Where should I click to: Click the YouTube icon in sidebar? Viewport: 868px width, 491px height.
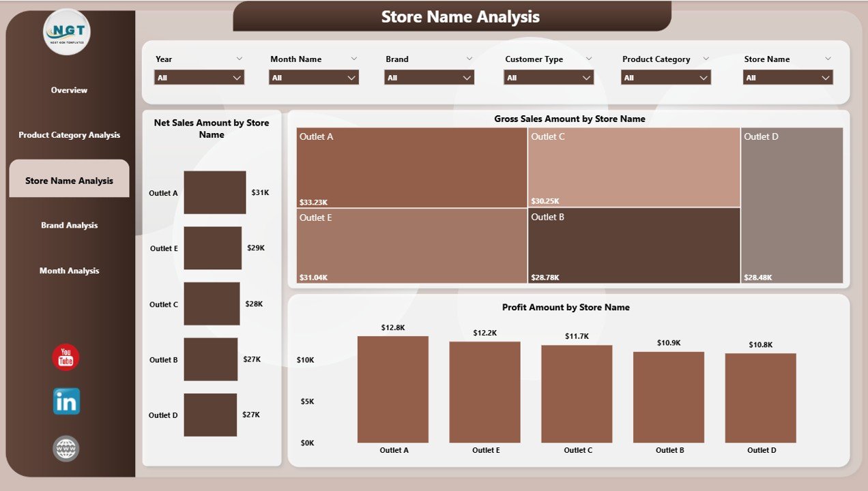66,357
